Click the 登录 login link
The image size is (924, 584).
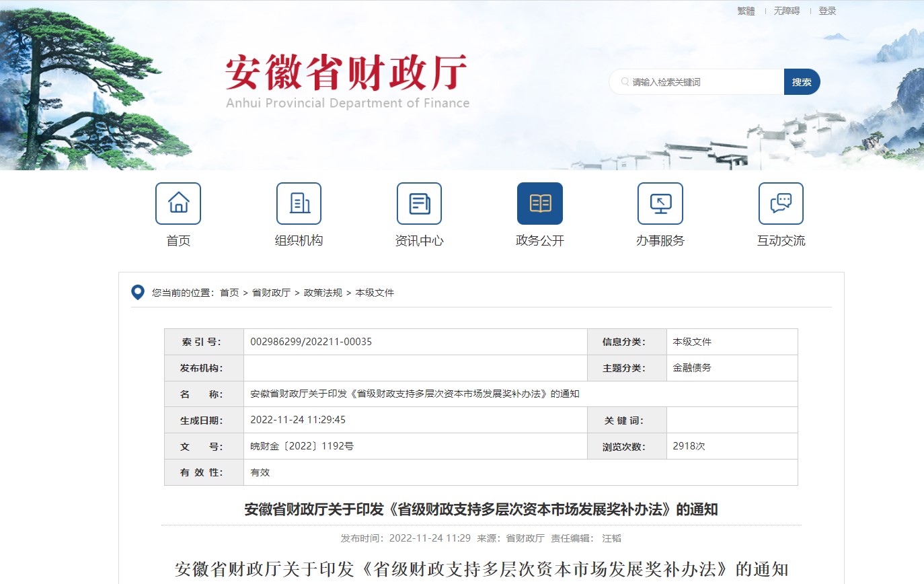tap(827, 11)
